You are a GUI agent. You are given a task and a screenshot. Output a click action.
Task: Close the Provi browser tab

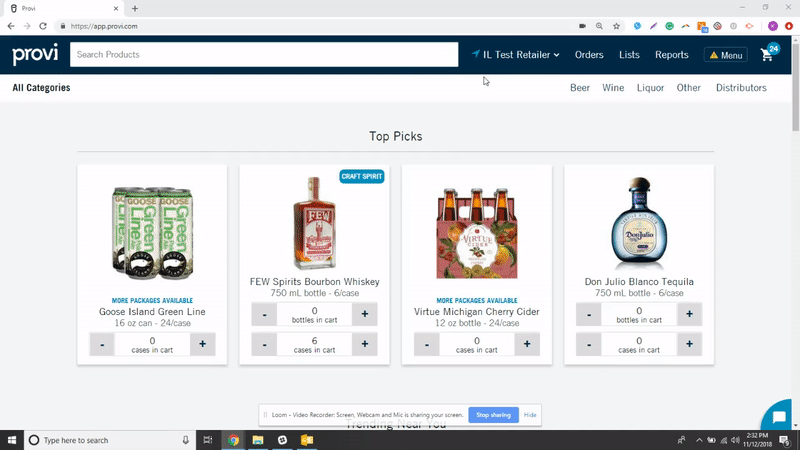pyautogui.click(x=116, y=9)
